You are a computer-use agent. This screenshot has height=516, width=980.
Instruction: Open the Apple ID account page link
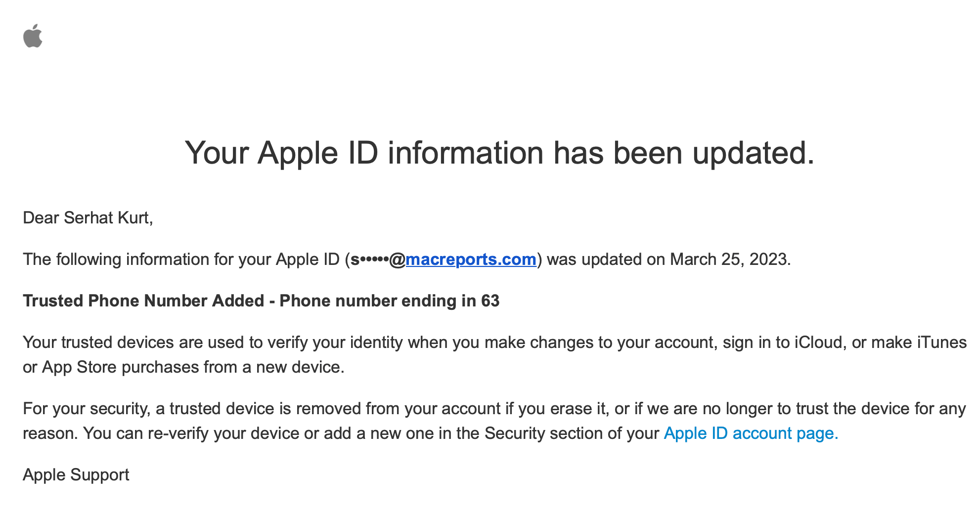click(x=751, y=433)
